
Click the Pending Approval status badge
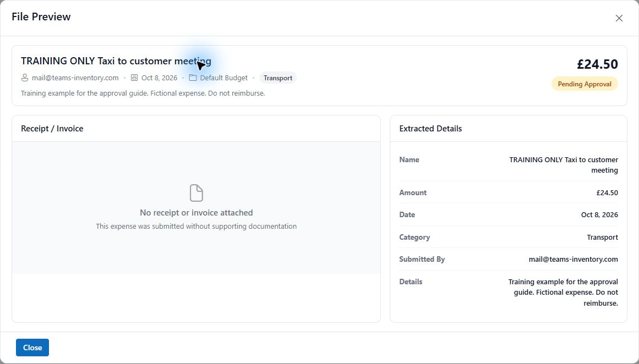[x=585, y=84]
